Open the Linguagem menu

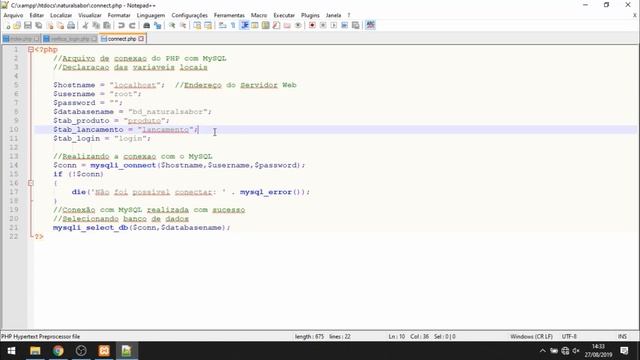click(151, 15)
